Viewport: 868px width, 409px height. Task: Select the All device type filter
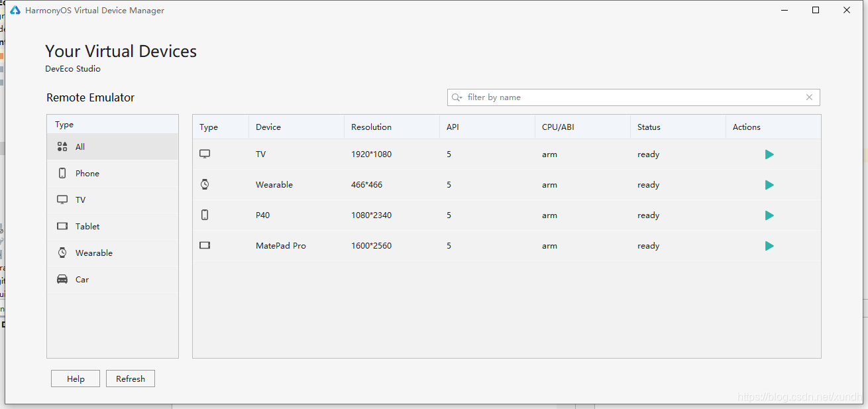coord(113,146)
